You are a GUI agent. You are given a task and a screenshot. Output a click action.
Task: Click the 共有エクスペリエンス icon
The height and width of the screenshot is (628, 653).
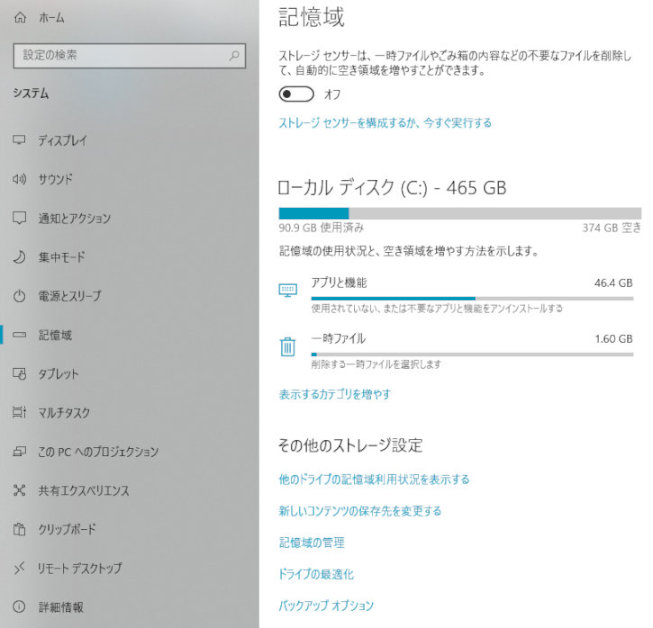(x=19, y=491)
